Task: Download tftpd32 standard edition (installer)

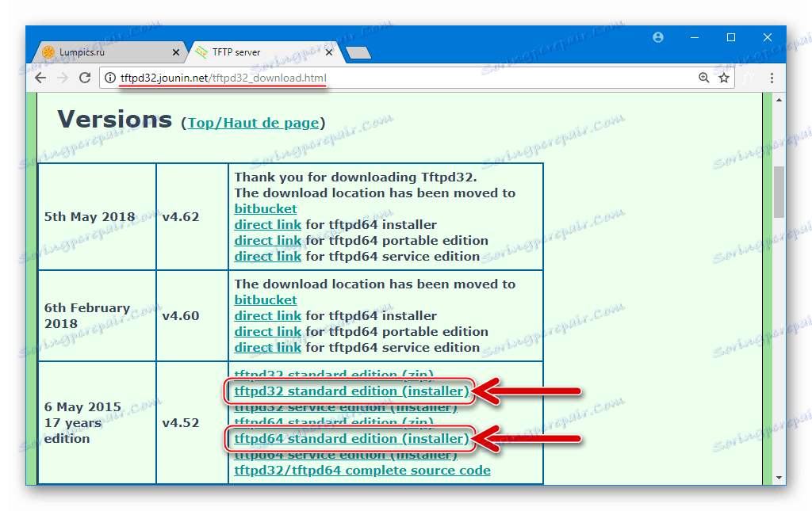Action: coord(351,391)
